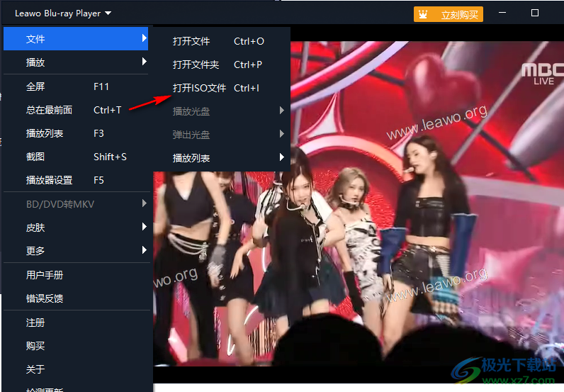
Task: Open 播放器设置 player settings
Action: pyautogui.click(x=76, y=180)
